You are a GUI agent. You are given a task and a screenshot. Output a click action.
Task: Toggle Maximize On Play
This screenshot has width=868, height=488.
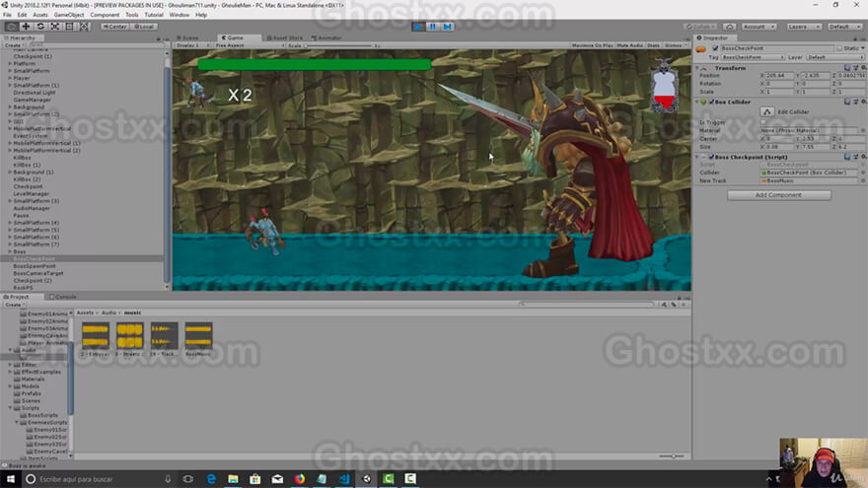[x=593, y=45]
